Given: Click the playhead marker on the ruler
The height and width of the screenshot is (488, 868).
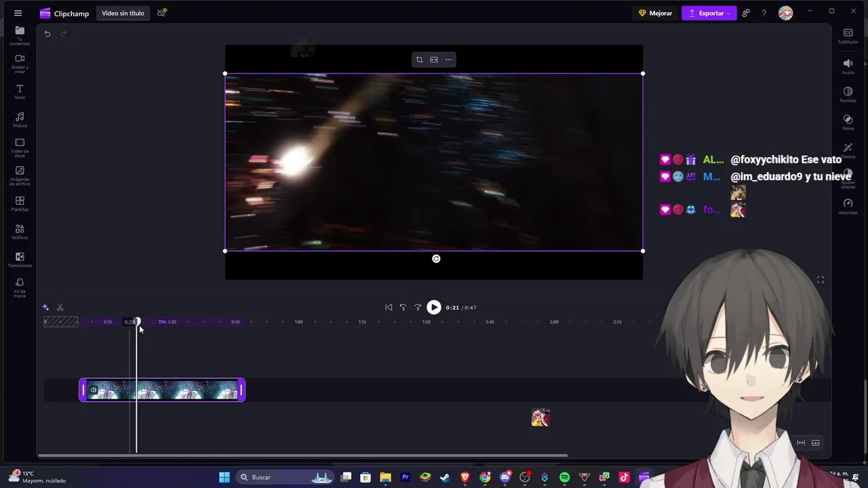Looking at the screenshot, I should coord(136,322).
